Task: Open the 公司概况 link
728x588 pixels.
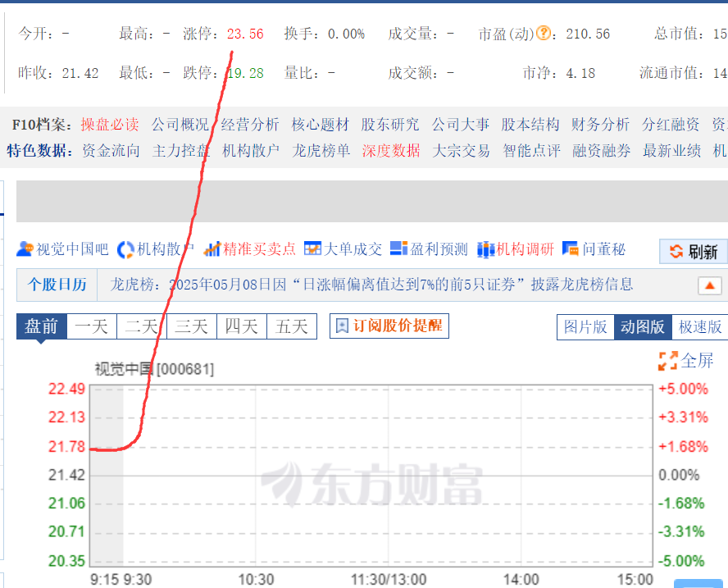Action: point(180,125)
